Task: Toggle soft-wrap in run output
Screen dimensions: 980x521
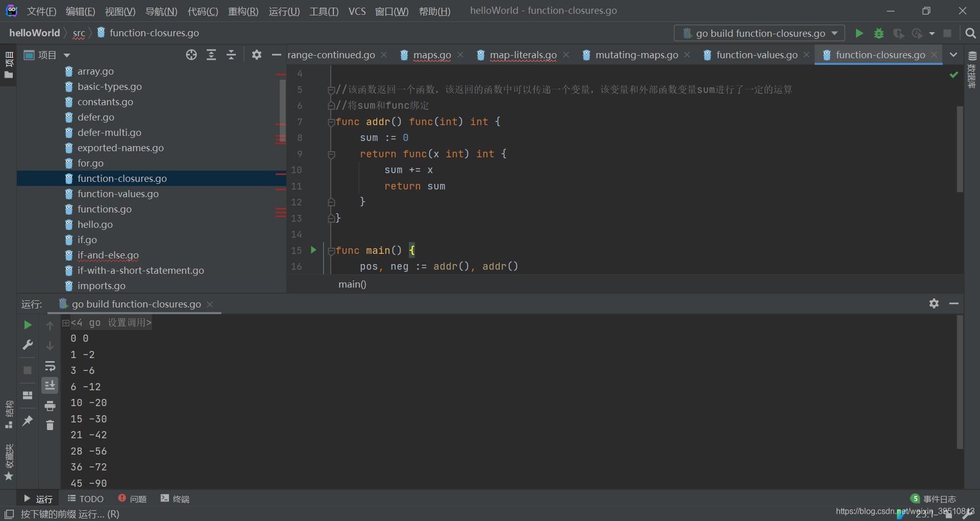Action: [x=50, y=366]
